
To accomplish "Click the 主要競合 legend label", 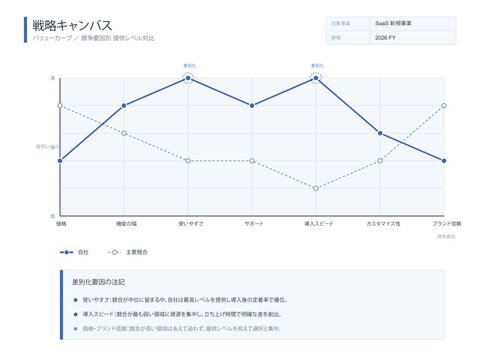I will (x=137, y=252).
